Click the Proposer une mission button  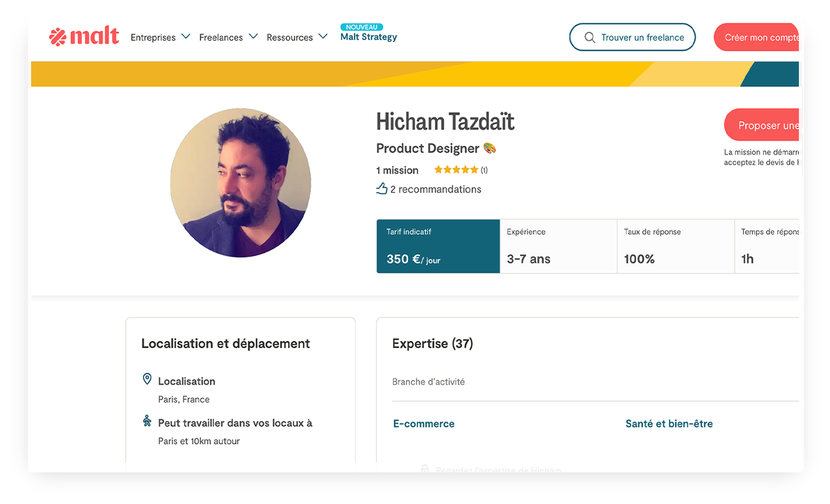(765, 125)
